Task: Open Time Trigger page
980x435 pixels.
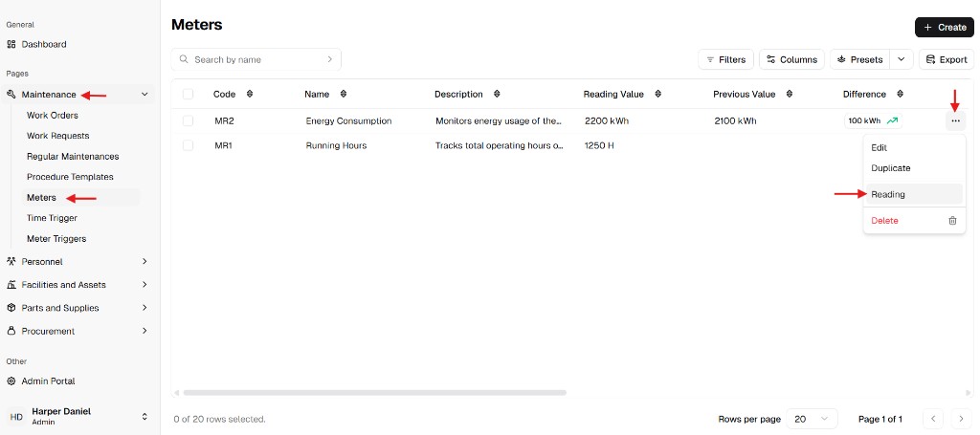Action: pyautogui.click(x=52, y=218)
